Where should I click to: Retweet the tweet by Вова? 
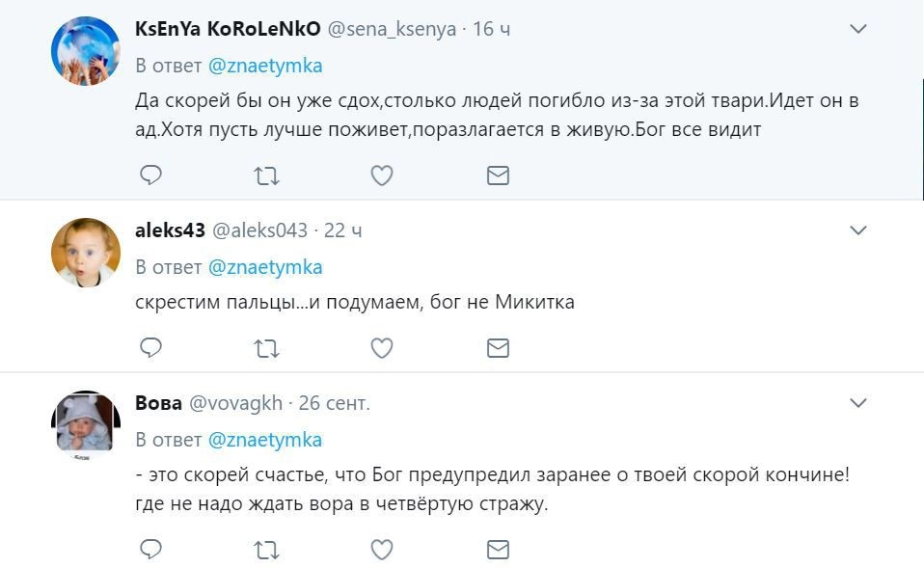click(x=266, y=550)
